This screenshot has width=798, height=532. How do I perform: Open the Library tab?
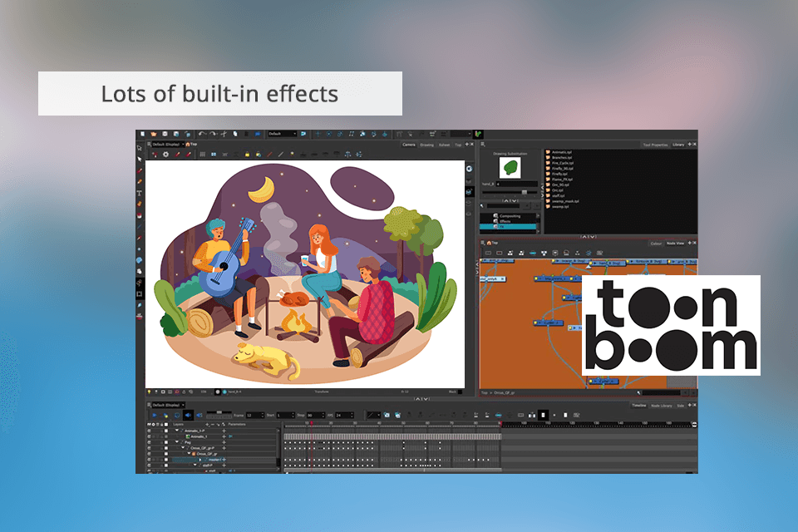(678, 145)
